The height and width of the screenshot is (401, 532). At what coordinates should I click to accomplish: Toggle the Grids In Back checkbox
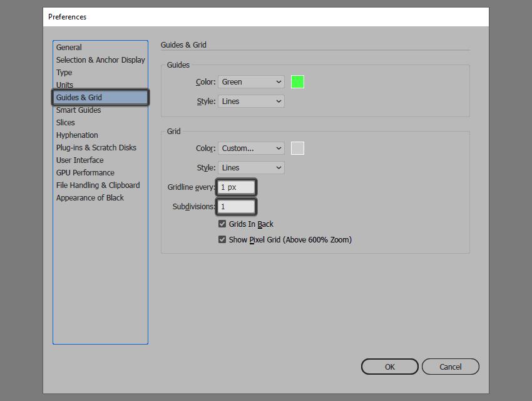222,224
